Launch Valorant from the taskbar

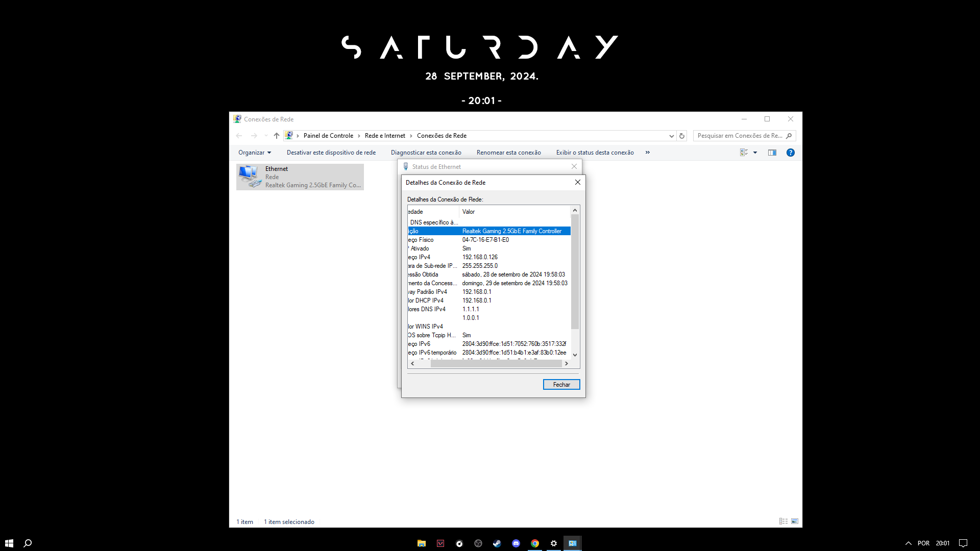coord(440,543)
